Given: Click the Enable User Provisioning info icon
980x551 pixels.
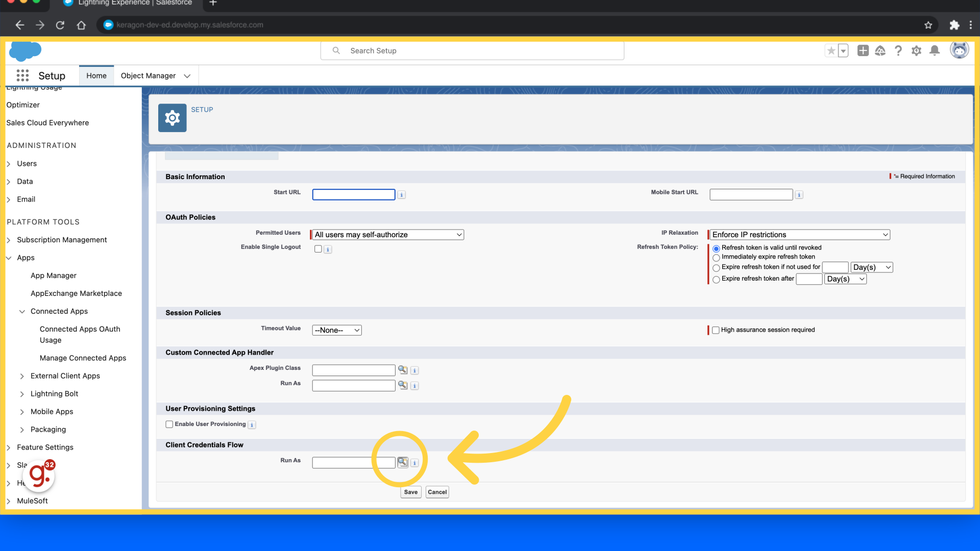Looking at the screenshot, I should click(x=252, y=424).
